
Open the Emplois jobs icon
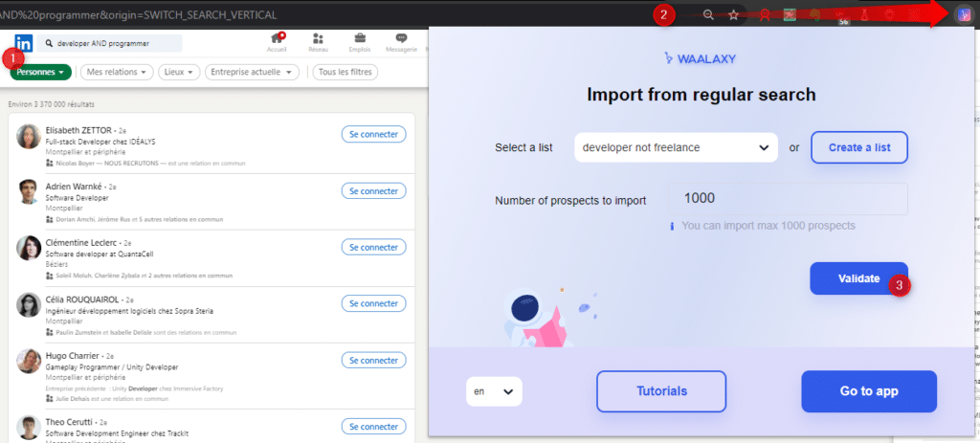360,42
